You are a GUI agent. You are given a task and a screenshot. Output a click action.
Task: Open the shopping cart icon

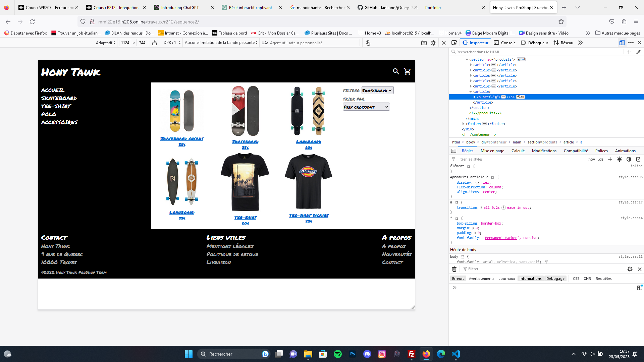tap(407, 71)
